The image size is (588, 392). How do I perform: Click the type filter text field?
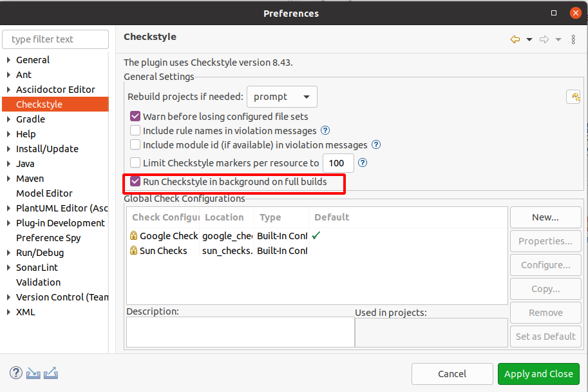55,39
